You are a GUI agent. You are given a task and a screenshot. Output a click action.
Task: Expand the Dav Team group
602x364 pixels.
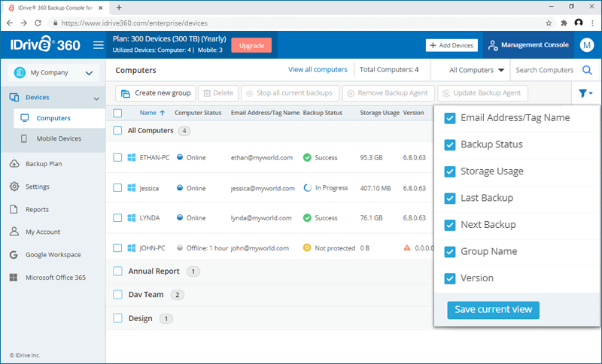pyautogui.click(x=146, y=295)
